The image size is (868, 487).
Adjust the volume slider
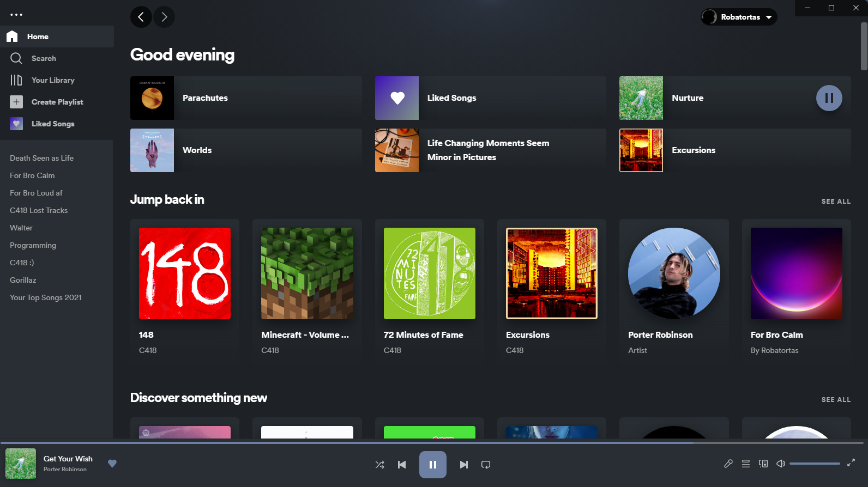point(815,464)
